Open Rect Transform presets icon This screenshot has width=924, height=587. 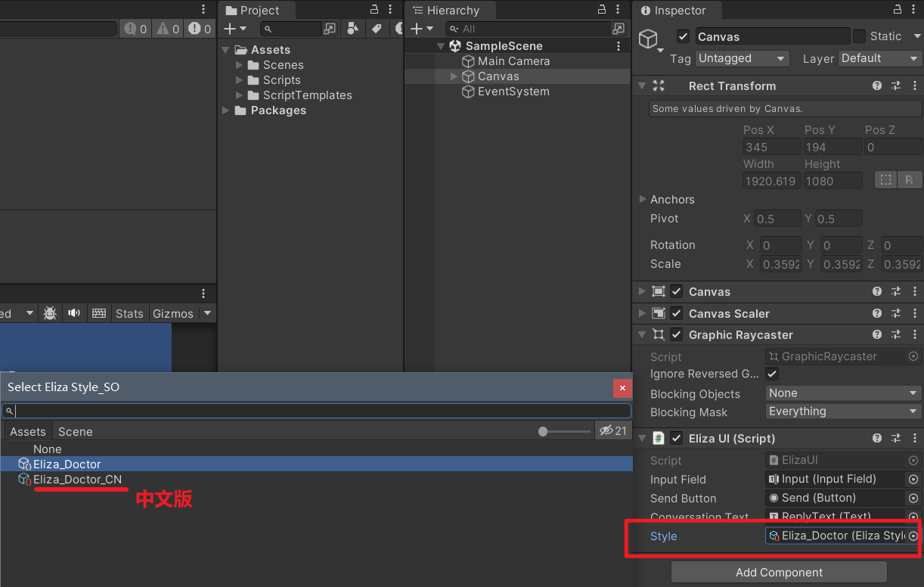896,86
